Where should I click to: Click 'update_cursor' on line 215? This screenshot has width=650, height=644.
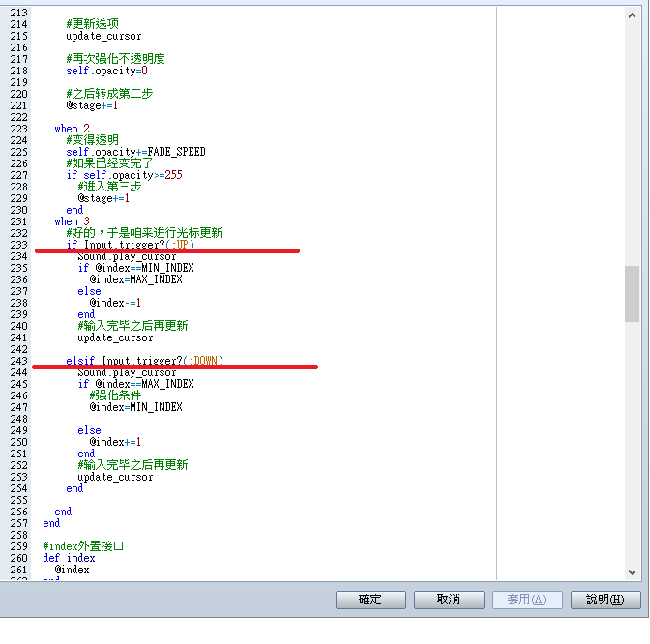coord(103,36)
